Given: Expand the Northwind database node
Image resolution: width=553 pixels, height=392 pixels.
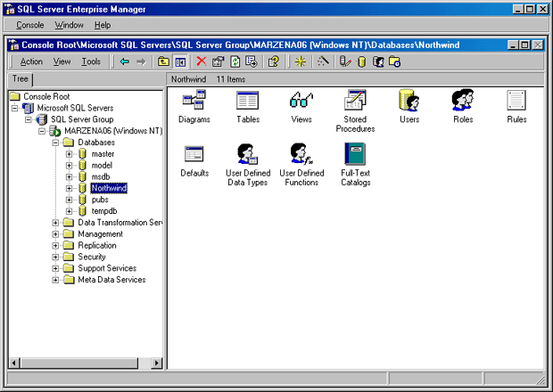Looking at the screenshot, I should click(70, 189).
